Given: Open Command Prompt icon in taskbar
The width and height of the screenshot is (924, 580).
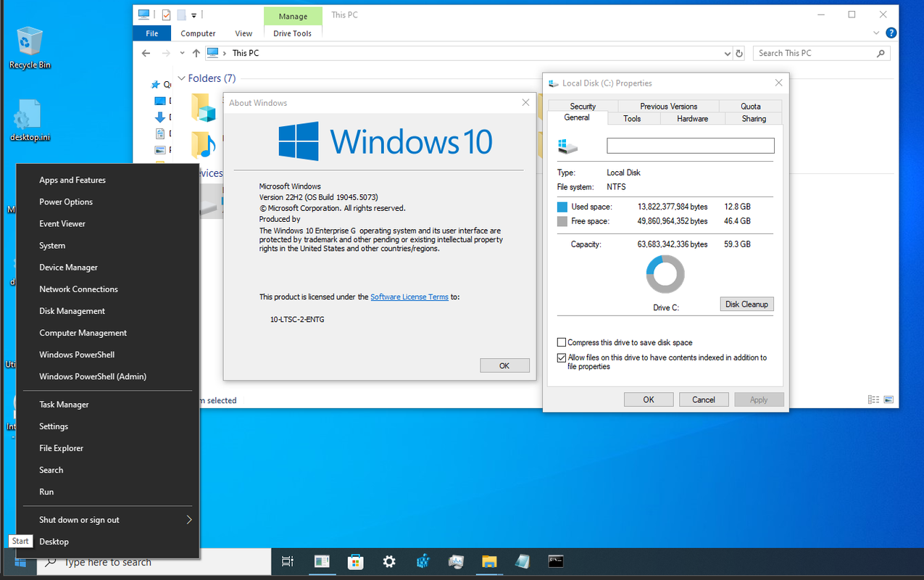Looking at the screenshot, I should click(556, 561).
